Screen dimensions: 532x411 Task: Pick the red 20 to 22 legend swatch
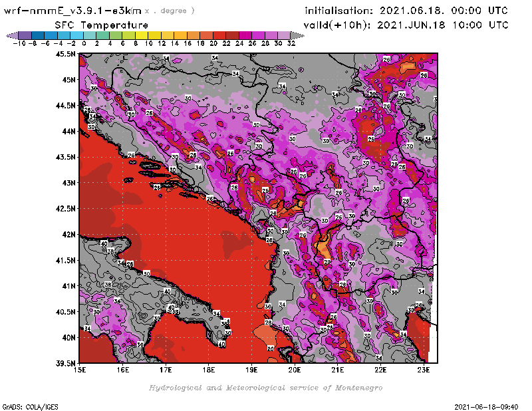(x=219, y=35)
